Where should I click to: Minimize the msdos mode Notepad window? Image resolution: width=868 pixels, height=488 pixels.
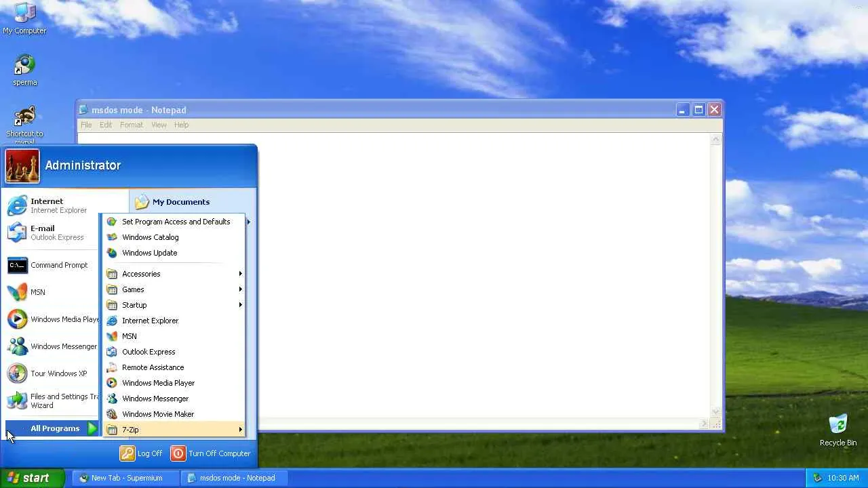point(682,110)
